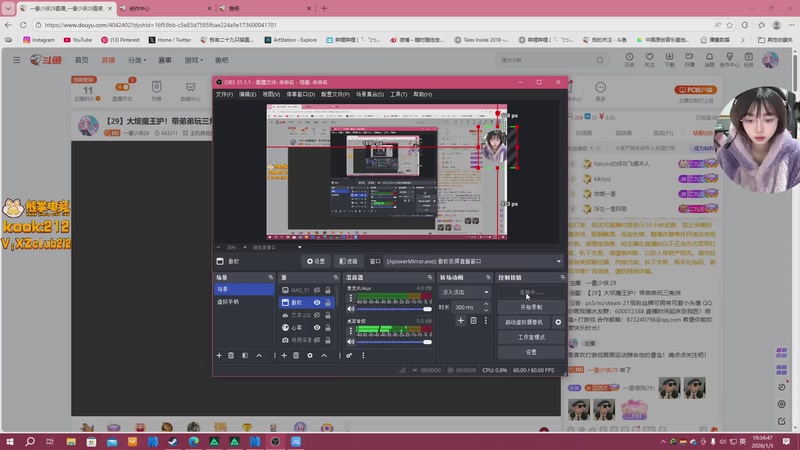Open Mic/Aux channel options dots
The width and height of the screenshot is (800, 450).
[351, 298]
